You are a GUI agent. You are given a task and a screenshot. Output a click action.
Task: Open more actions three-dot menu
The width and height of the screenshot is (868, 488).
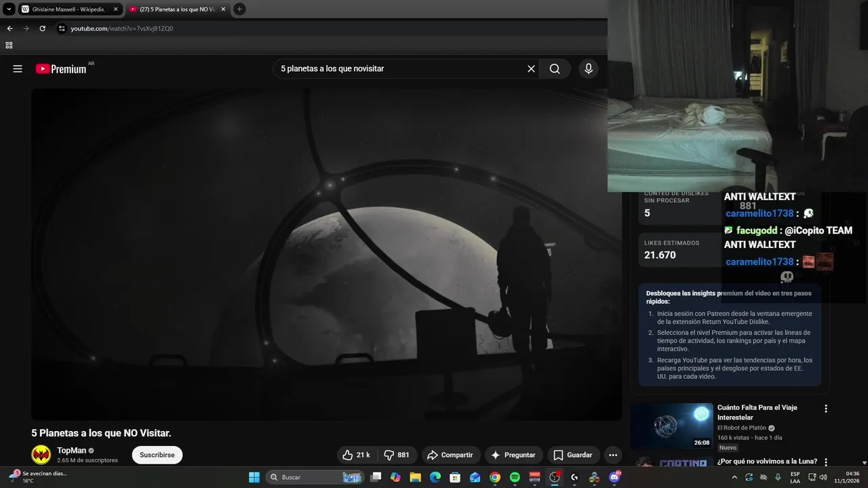click(613, 455)
